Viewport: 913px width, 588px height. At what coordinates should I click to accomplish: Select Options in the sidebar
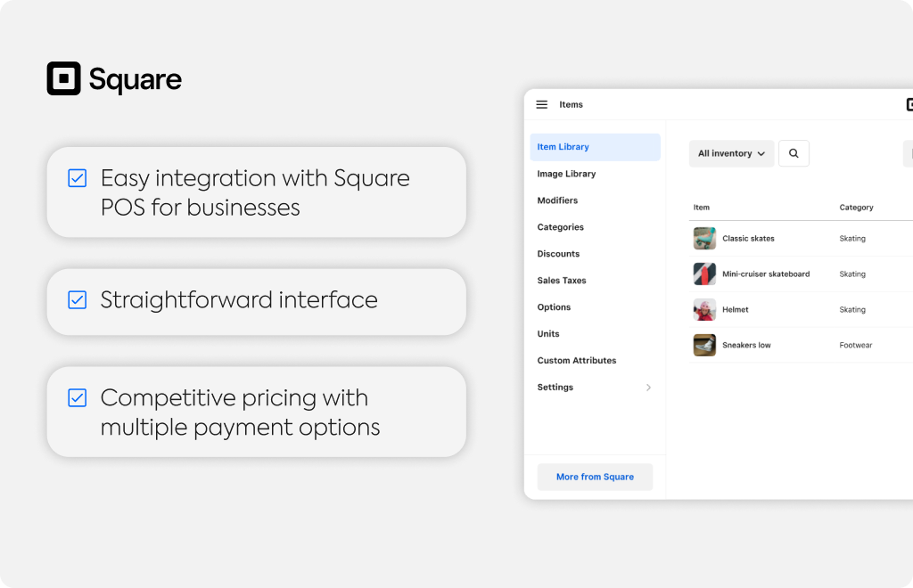[554, 307]
